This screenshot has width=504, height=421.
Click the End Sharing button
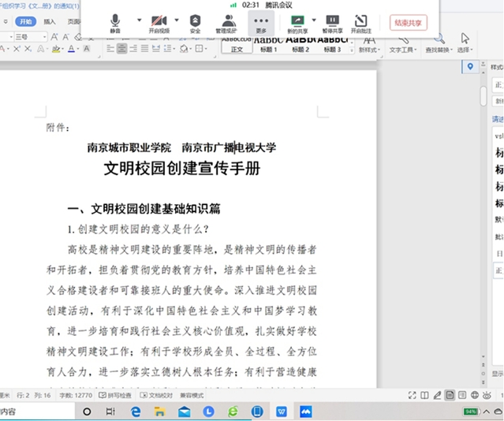[409, 23]
